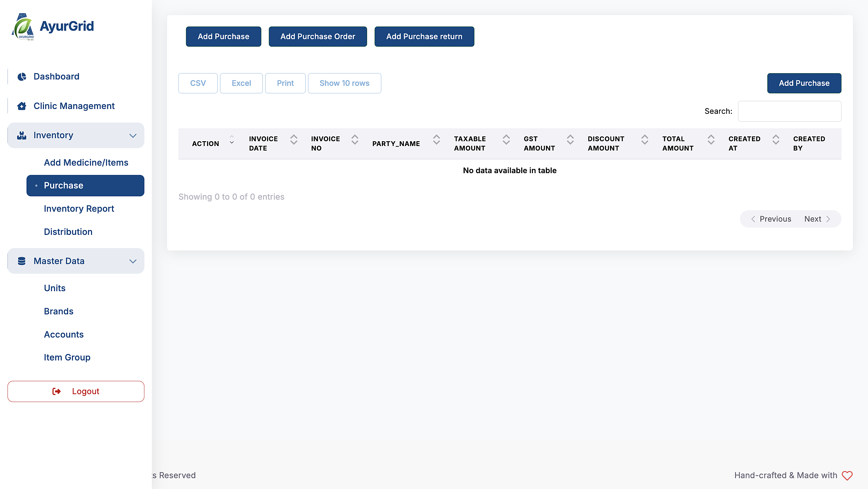
Task: Sort by Created At arrows
Action: [x=776, y=140]
